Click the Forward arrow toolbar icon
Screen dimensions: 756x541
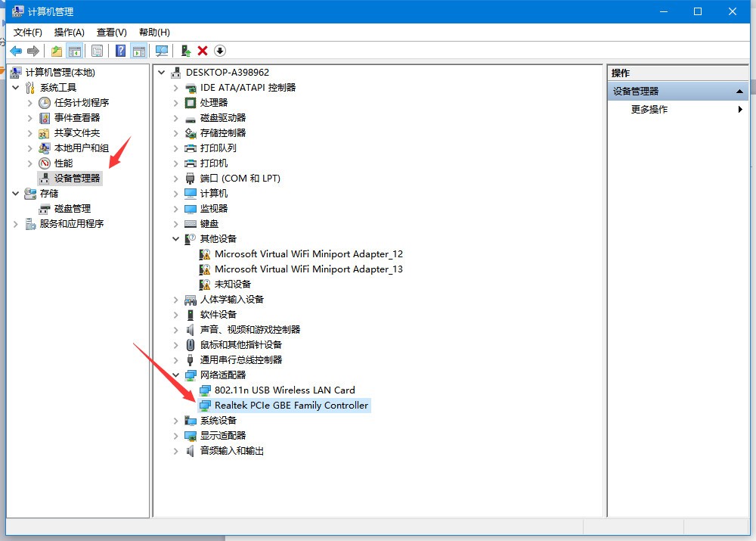point(33,51)
